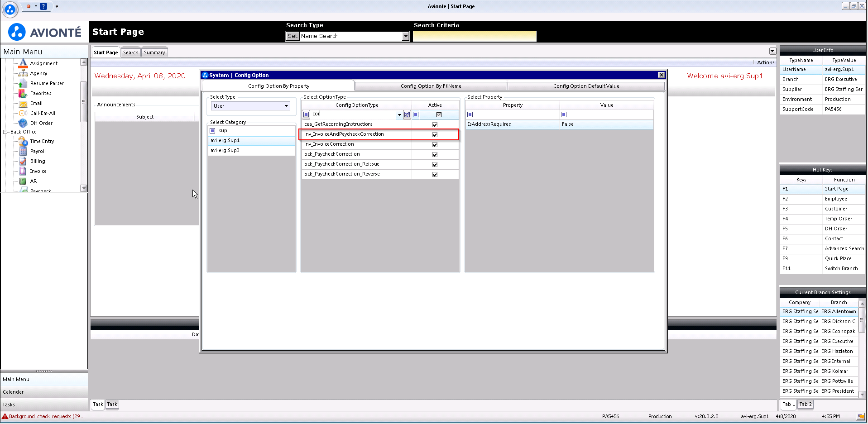Open the DH Order dice icon

coord(23,123)
